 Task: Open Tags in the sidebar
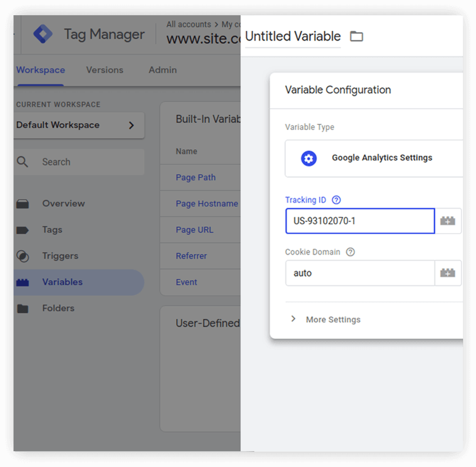52,230
